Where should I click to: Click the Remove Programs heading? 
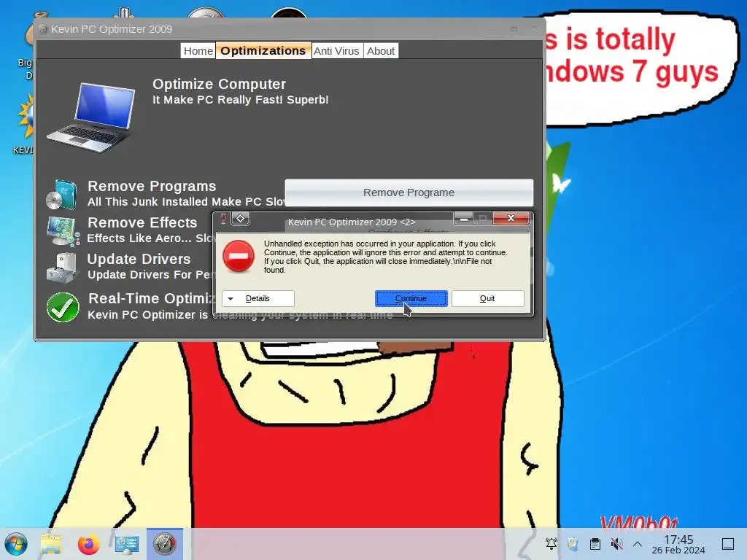[152, 186]
